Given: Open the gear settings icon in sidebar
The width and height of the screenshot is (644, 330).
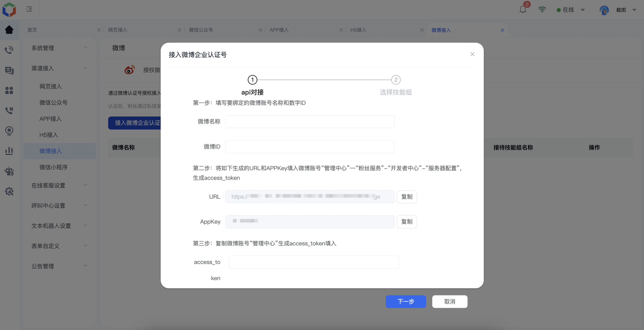Looking at the screenshot, I should coord(9,192).
